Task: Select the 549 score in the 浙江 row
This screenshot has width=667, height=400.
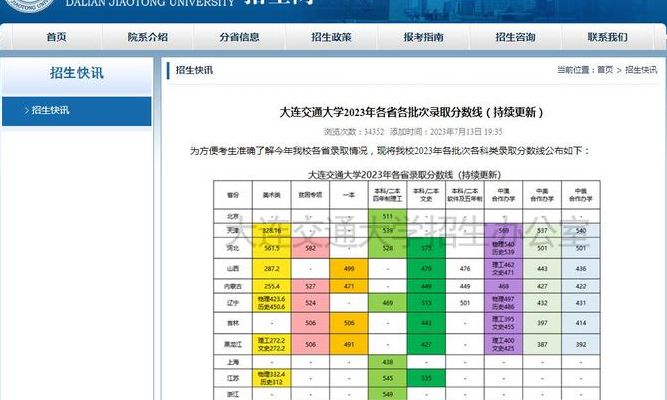Action: pyautogui.click(x=388, y=394)
